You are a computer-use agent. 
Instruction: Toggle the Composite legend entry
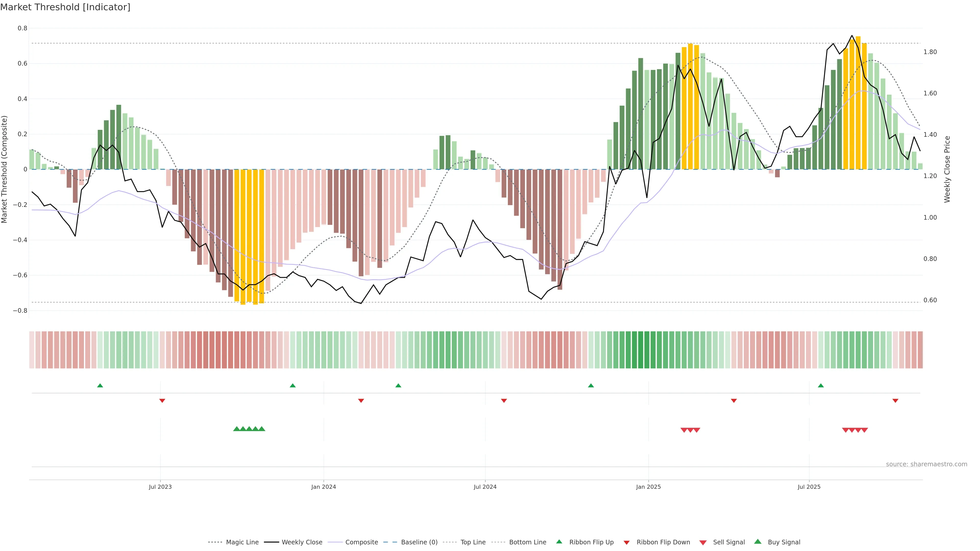click(361, 542)
